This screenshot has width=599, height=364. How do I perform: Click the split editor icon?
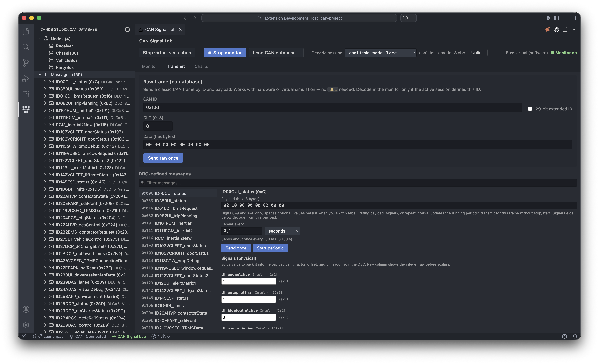click(565, 29)
